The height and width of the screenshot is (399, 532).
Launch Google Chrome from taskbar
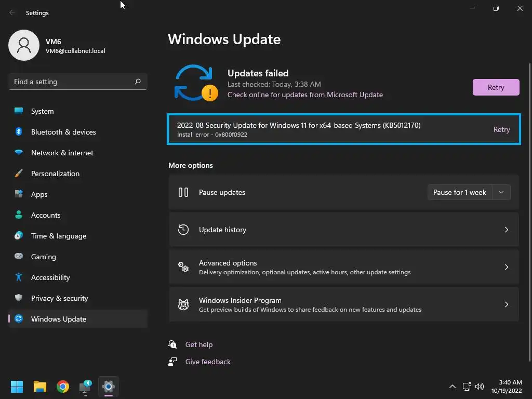tap(63, 387)
